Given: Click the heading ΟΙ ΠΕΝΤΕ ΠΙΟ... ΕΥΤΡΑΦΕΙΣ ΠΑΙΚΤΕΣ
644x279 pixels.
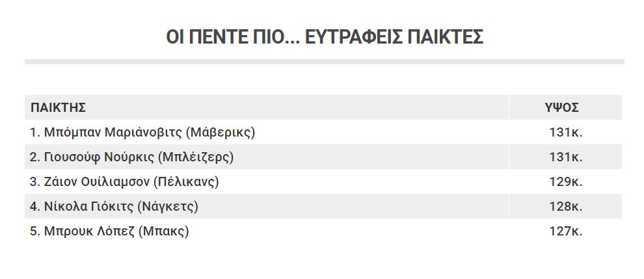Looking at the screenshot, I should coord(325,37).
